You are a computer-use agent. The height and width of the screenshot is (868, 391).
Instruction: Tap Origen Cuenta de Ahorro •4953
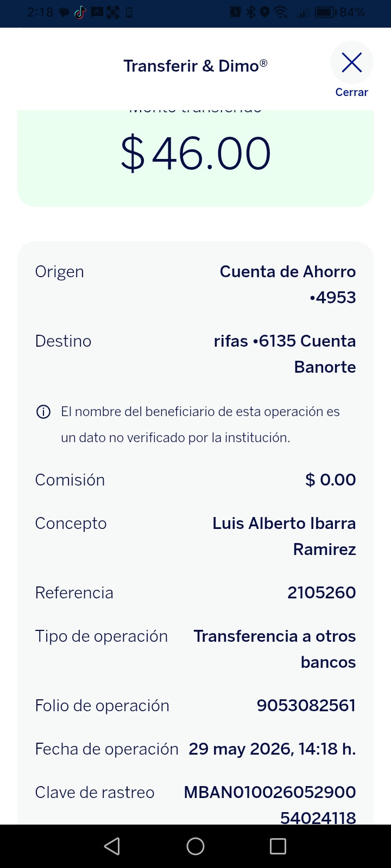pos(288,284)
